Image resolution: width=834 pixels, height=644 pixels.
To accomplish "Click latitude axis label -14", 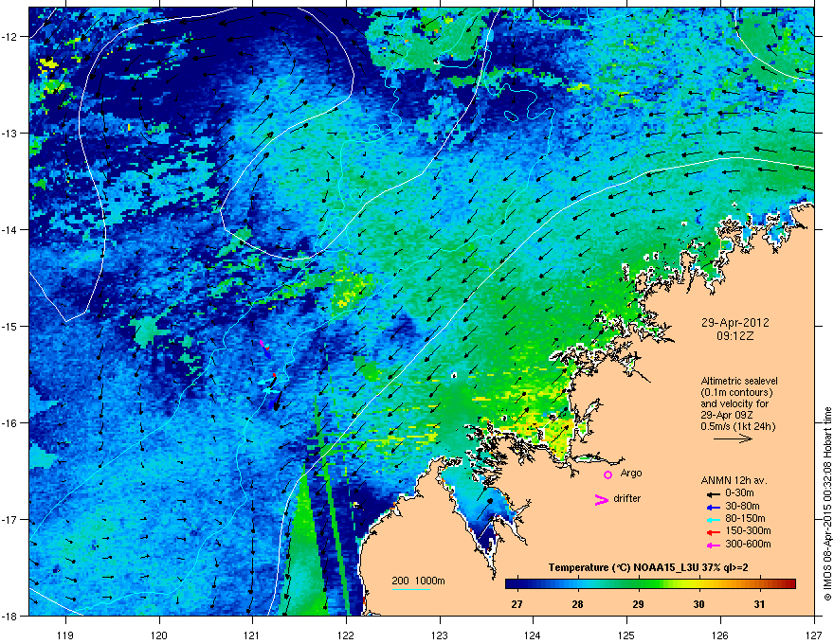I will (9, 230).
